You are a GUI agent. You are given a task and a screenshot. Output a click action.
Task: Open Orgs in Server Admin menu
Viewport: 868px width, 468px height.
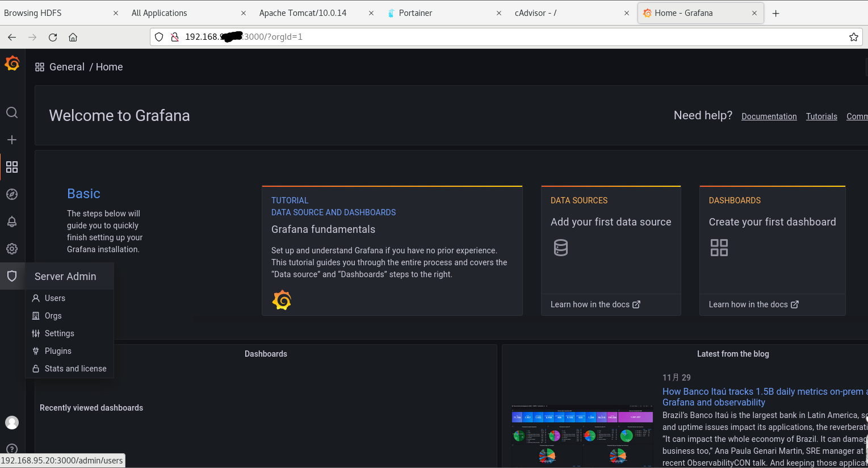click(70, 316)
